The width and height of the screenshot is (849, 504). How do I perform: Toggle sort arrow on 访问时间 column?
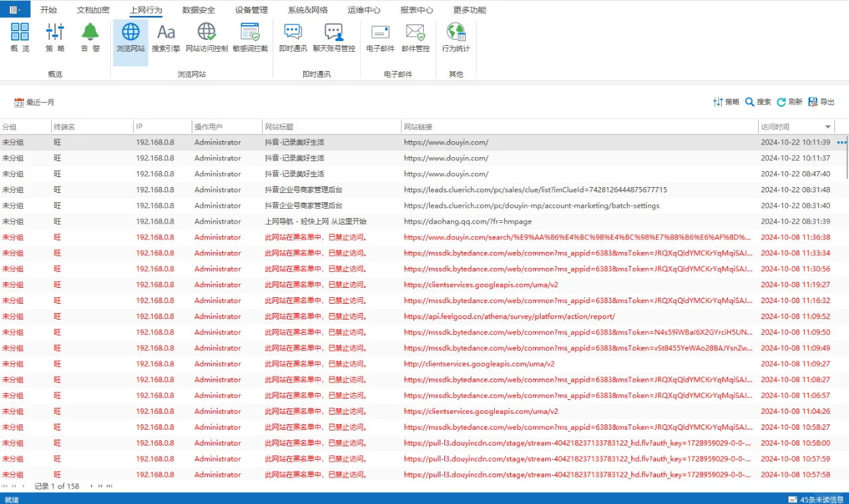(x=828, y=127)
